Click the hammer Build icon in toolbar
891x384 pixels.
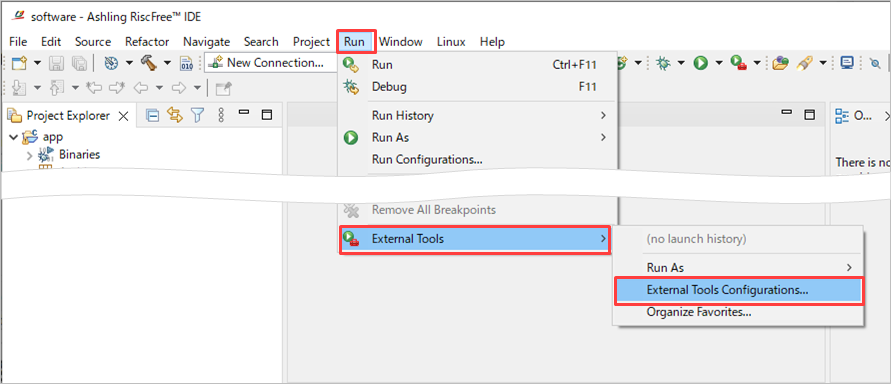tap(148, 63)
